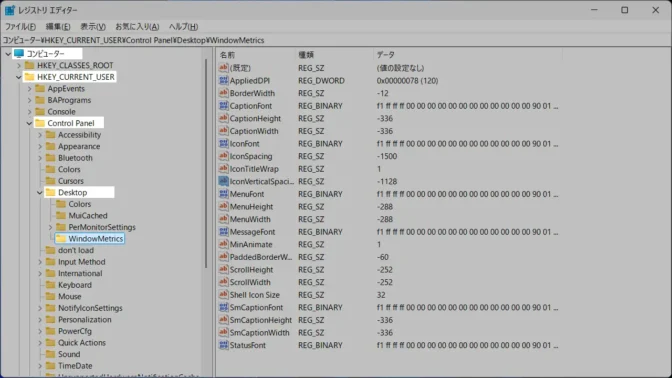Select the don't load key

[x=75, y=250]
